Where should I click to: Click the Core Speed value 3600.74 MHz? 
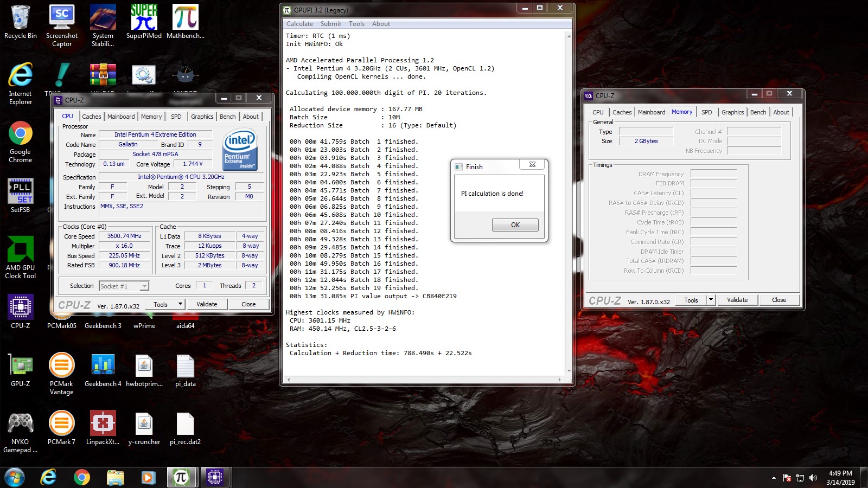click(x=124, y=236)
